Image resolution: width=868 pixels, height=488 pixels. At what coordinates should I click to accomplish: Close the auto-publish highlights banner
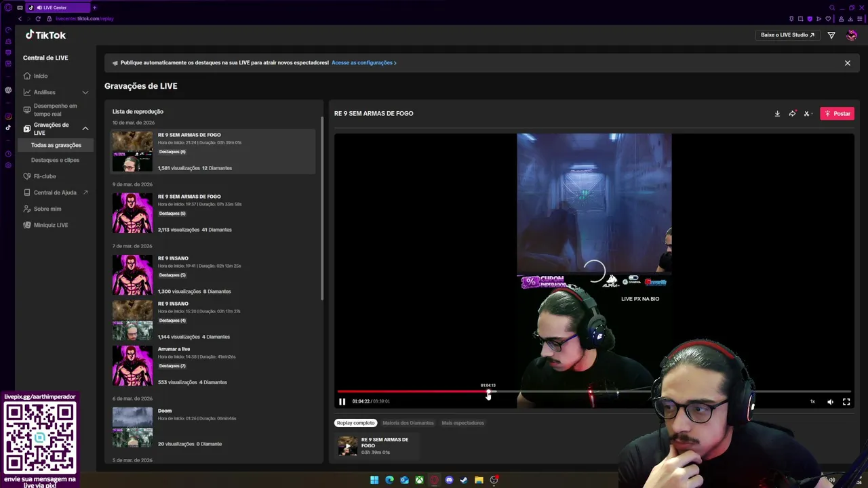coord(847,62)
